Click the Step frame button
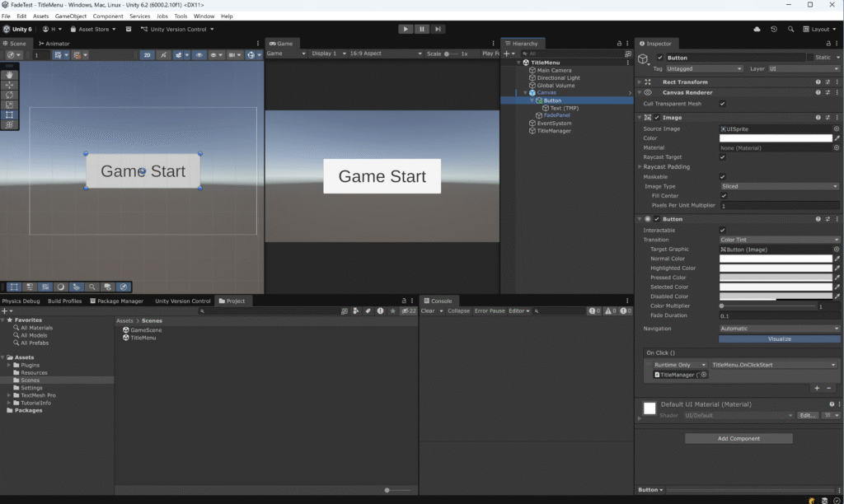The width and height of the screenshot is (844, 504). click(x=438, y=29)
